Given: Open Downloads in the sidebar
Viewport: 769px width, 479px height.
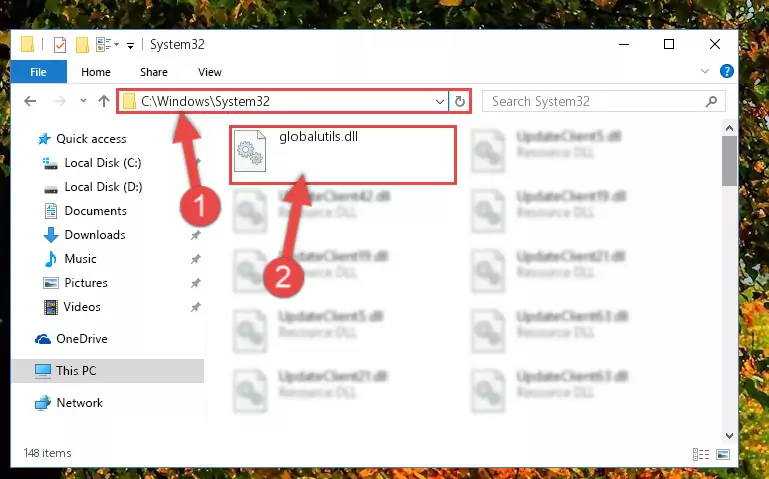Looking at the screenshot, I should tap(95, 235).
